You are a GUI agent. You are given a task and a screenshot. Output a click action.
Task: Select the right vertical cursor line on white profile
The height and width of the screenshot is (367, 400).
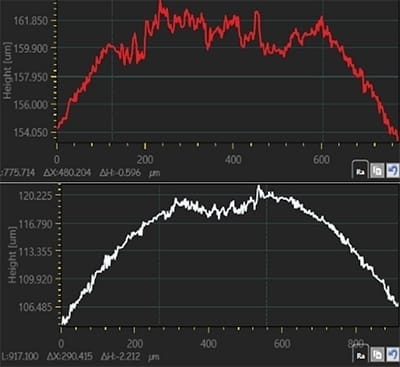click(266, 255)
